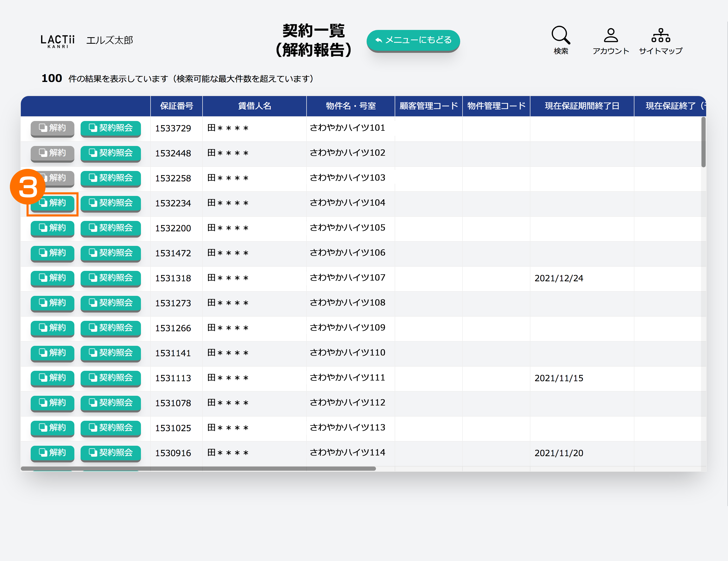Screen dimensions: 728x561
Task: Click the メニューにもどる (back to menu) button
Action: click(x=413, y=40)
